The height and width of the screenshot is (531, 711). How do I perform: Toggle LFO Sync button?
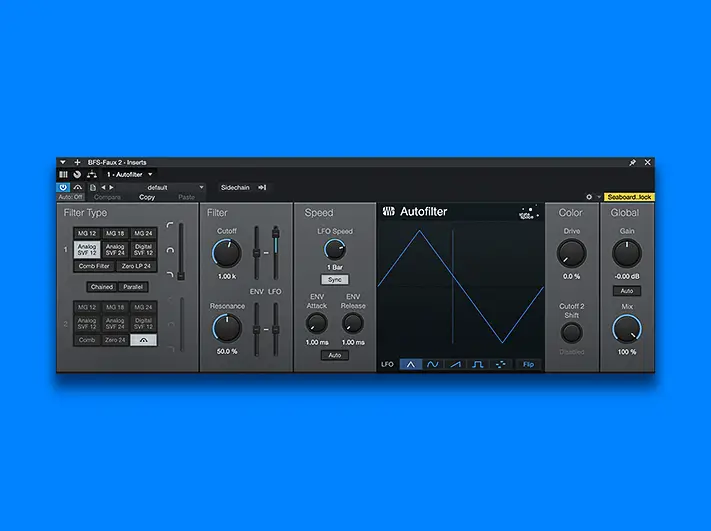tap(335, 279)
